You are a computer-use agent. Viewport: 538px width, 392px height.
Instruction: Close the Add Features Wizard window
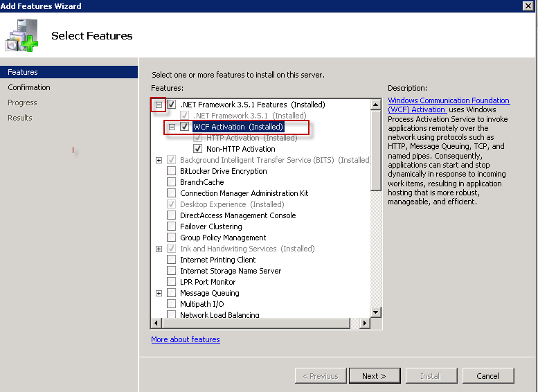coord(528,6)
